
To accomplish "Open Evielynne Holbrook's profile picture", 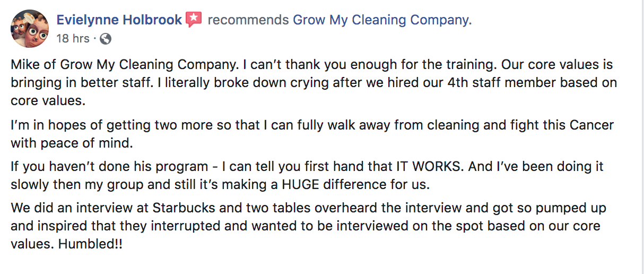I will point(30,29).
